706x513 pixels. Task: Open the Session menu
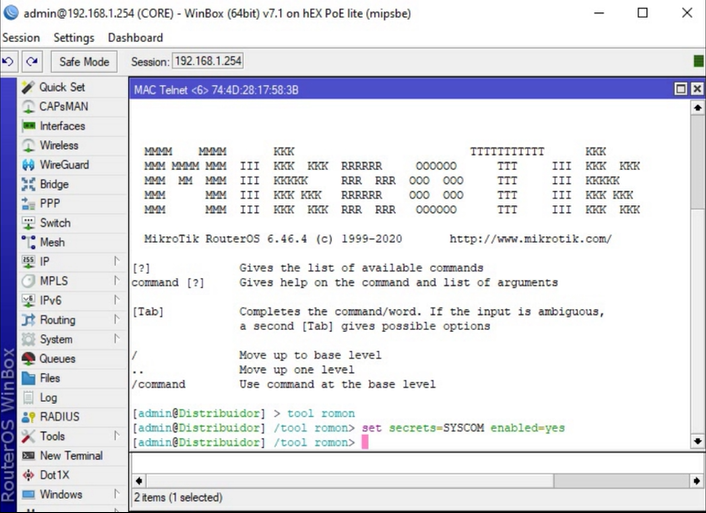(21, 37)
